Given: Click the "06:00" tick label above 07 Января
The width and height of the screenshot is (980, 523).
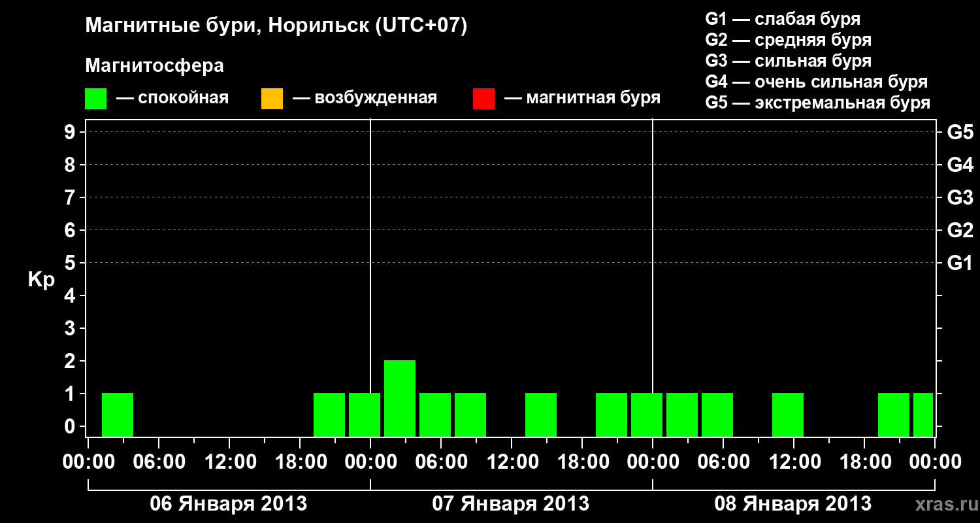Looking at the screenshot, I should [x=441, y=462].
